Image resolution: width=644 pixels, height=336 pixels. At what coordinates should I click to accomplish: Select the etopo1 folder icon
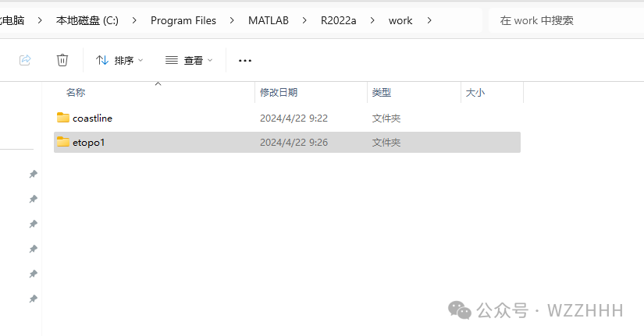pos(63,142)
